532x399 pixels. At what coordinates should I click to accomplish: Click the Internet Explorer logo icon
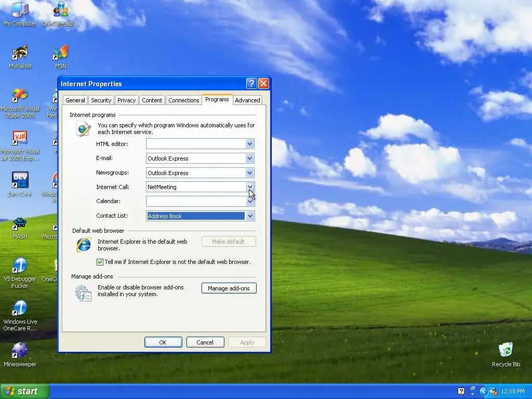click(x=84, y=245)
